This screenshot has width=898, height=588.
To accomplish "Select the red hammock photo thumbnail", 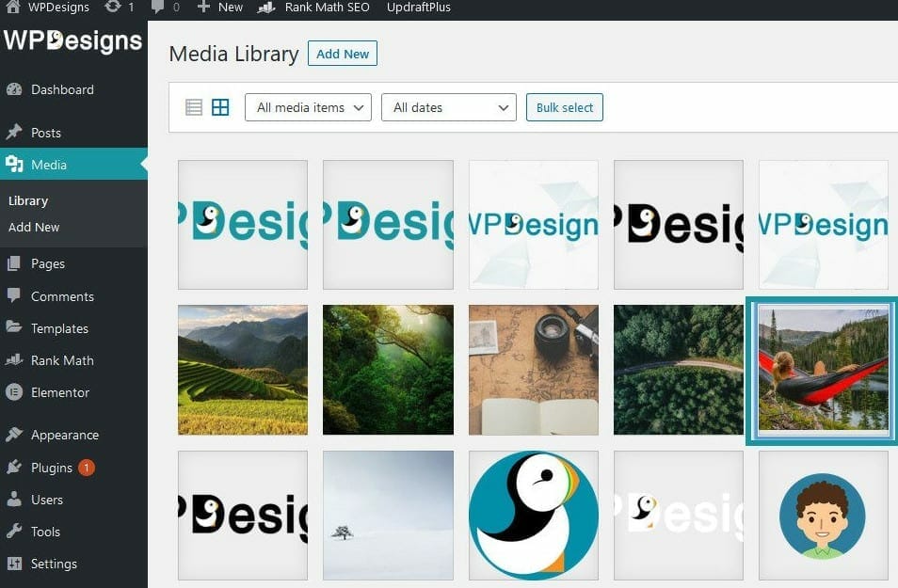I will (x=823, y=370).
